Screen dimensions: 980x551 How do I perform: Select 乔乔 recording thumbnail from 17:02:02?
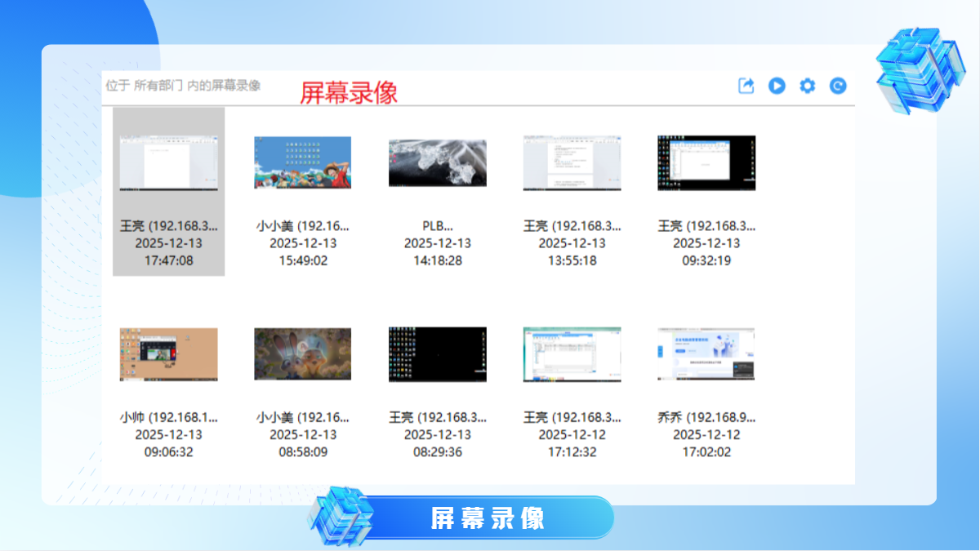point(706,354)
